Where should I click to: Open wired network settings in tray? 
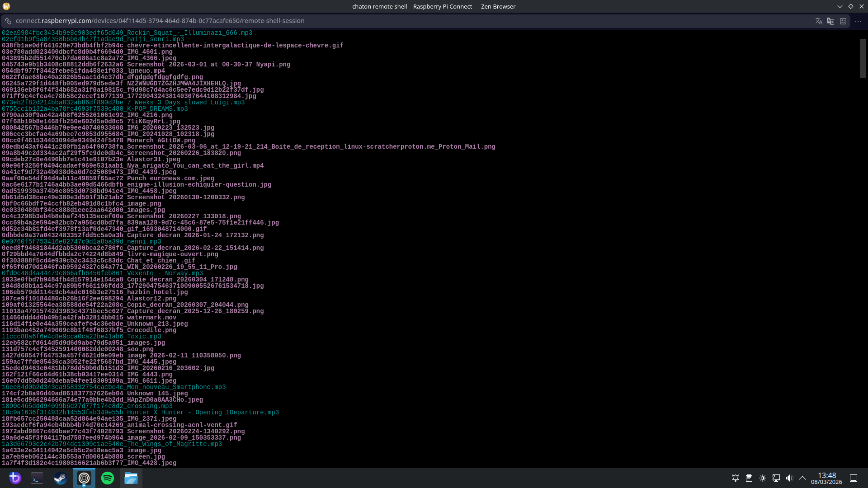[776, 478]
